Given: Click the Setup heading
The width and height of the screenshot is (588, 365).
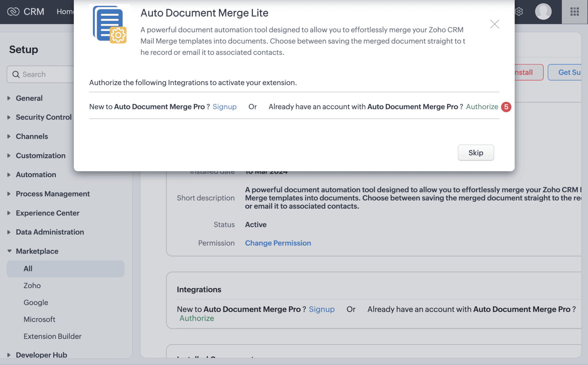Looking at the screenshot, I should (x=24, y=49).
